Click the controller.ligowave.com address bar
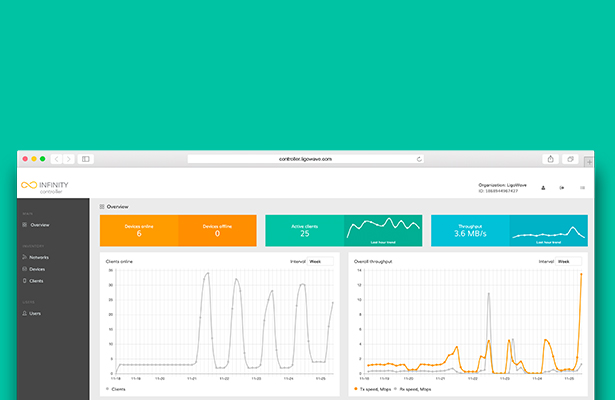The width and height of the screenshot is (615, 400). coord(305,159)
